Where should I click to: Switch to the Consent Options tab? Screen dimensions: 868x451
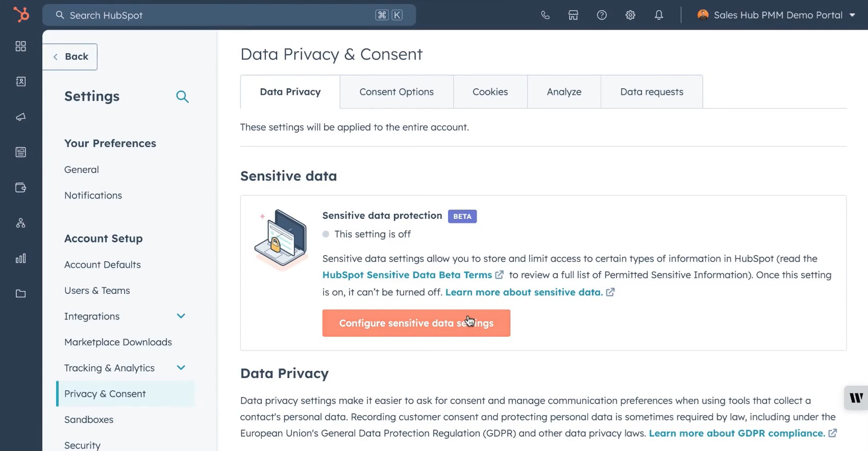tap(396, 92)
